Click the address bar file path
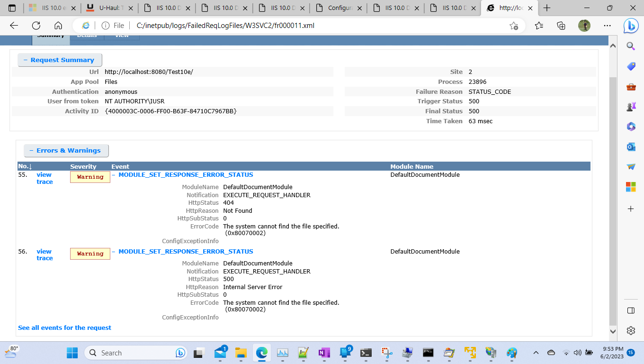This screenshot has width=644, height=364. [x=225, y=26]
